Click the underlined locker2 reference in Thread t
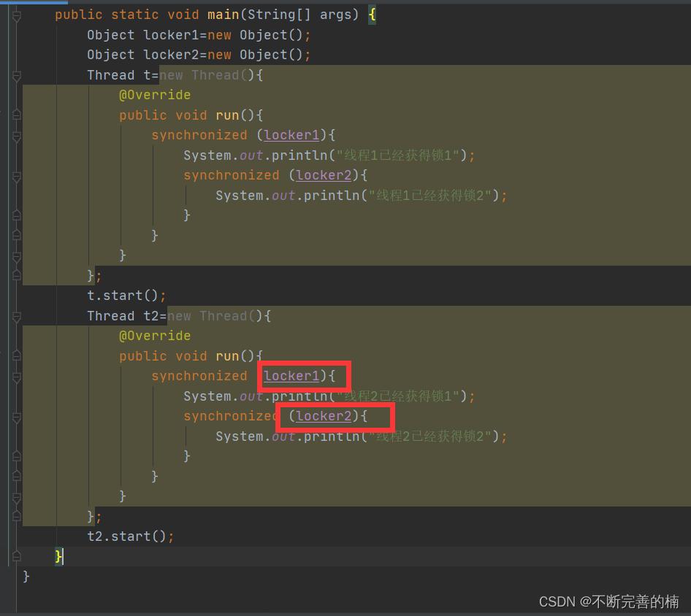Screen dimensions: 691x616 click(324, 175)
